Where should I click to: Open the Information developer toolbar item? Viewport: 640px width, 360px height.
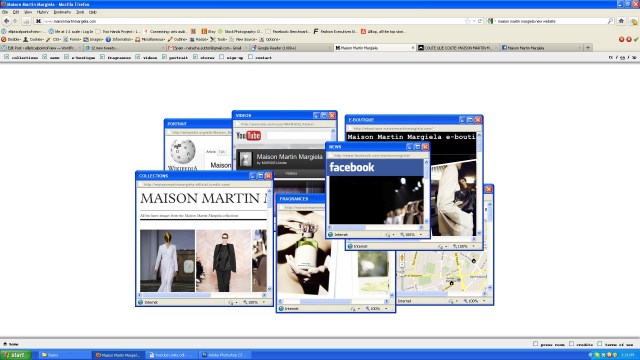(120, 40)
